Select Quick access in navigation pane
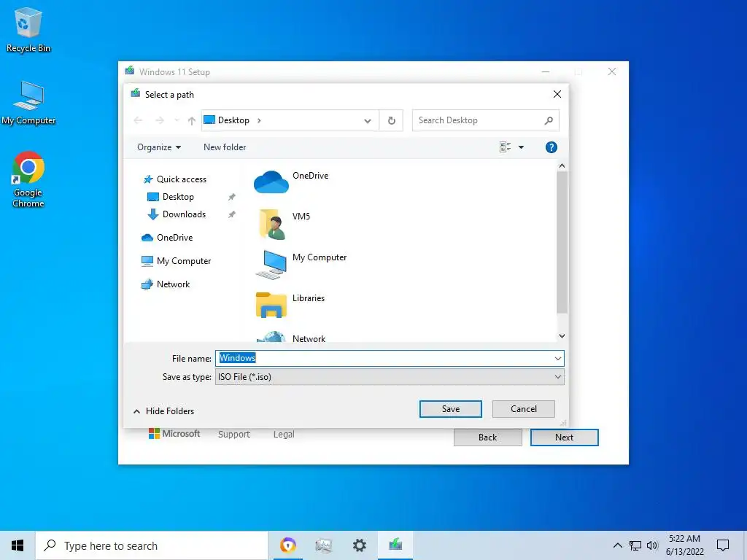 pyautogui.click(x=175, y=179)
